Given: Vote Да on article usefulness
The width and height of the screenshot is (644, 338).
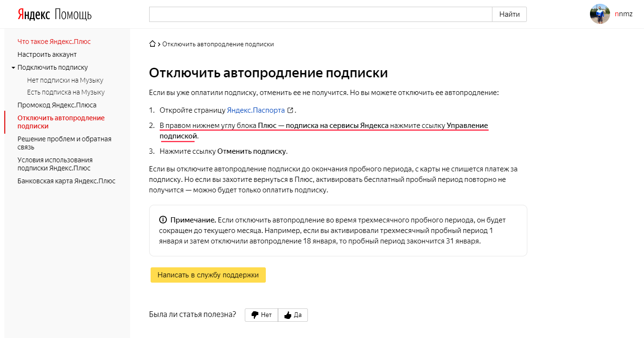Looking at the screenshot, I should coord(293,315).
